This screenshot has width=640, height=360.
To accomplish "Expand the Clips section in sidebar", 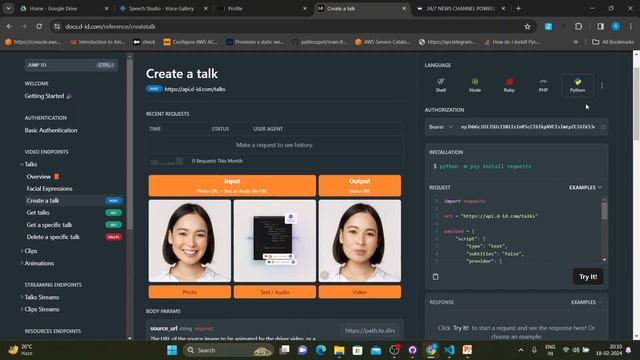I will [22, 251].
